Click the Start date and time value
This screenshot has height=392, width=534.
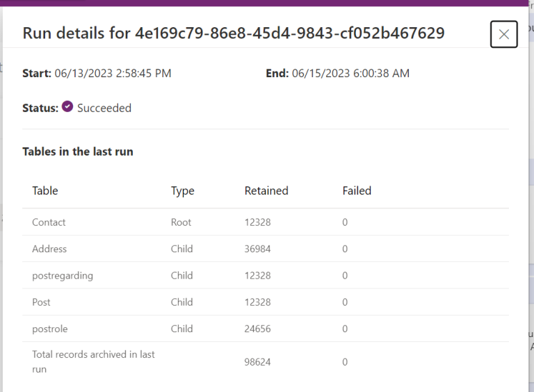(113, 73)
